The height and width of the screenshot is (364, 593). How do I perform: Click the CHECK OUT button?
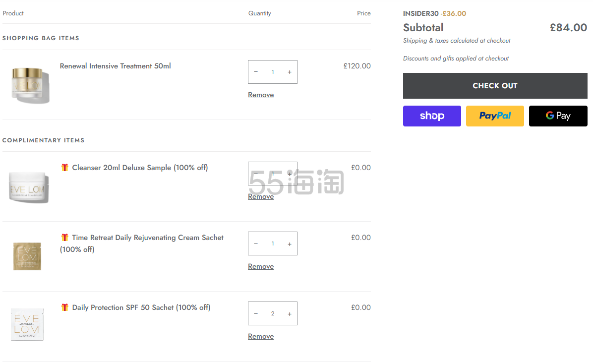495,86
